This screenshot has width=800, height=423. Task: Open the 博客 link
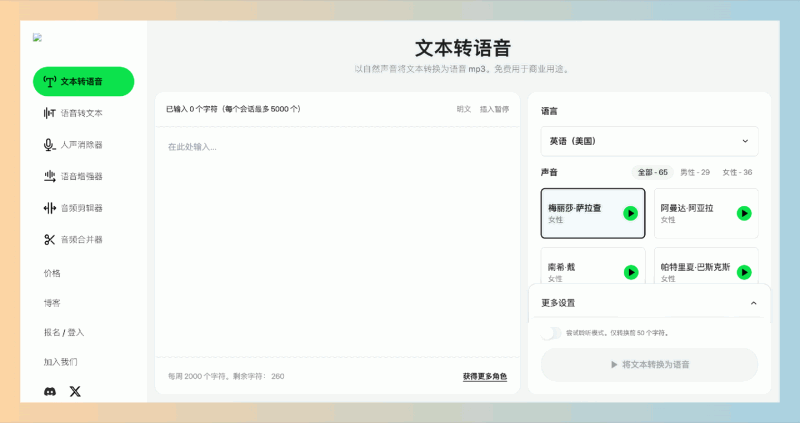point(52,303)
